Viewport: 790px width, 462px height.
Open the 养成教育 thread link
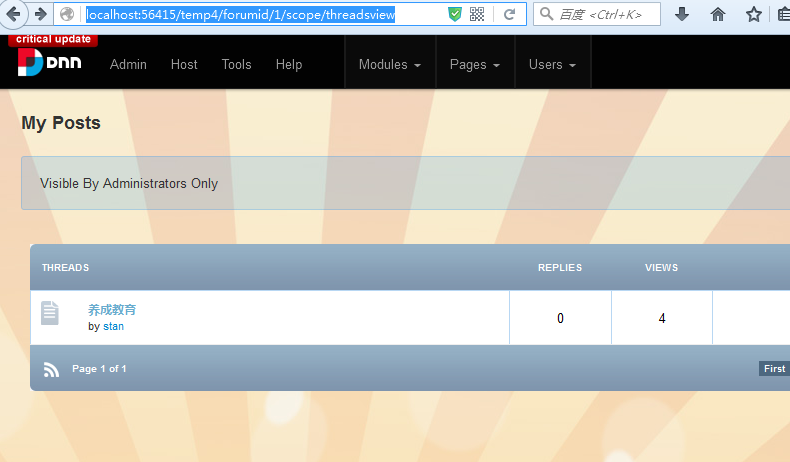click(112, 309)
